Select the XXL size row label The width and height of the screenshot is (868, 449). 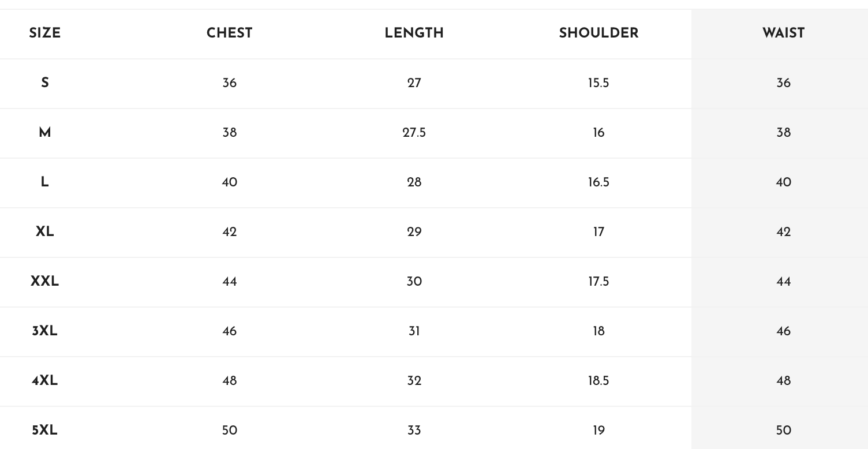coord(45,282)
